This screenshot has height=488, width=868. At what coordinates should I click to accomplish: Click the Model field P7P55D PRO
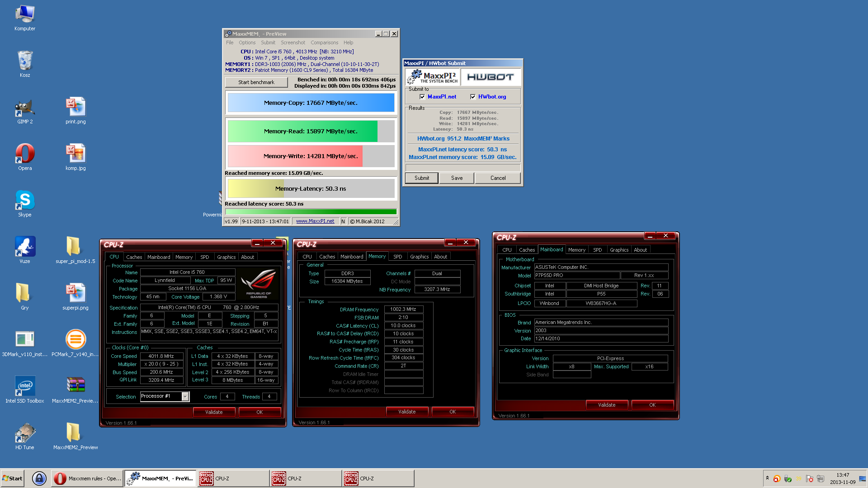pyautogui.click(x=576, y=276)
